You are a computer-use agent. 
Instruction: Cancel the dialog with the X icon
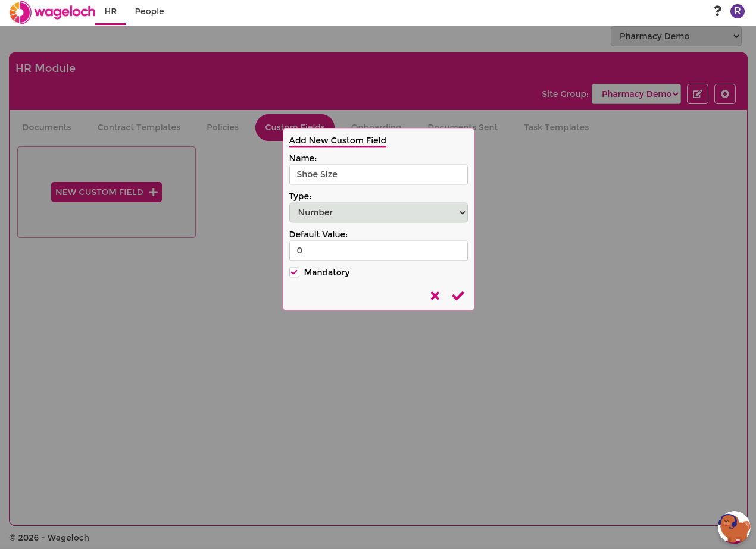point(435,296)
